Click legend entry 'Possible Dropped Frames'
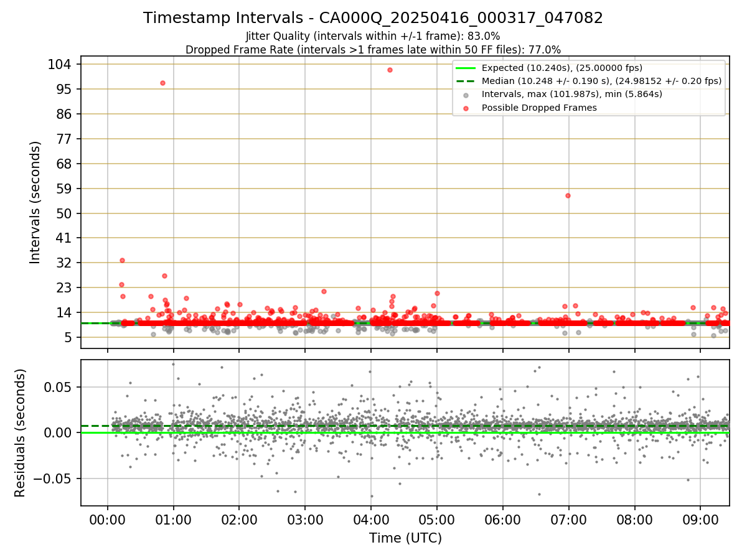Image resolution: width=747 pixels, height=560 pixels. (539, 108)
